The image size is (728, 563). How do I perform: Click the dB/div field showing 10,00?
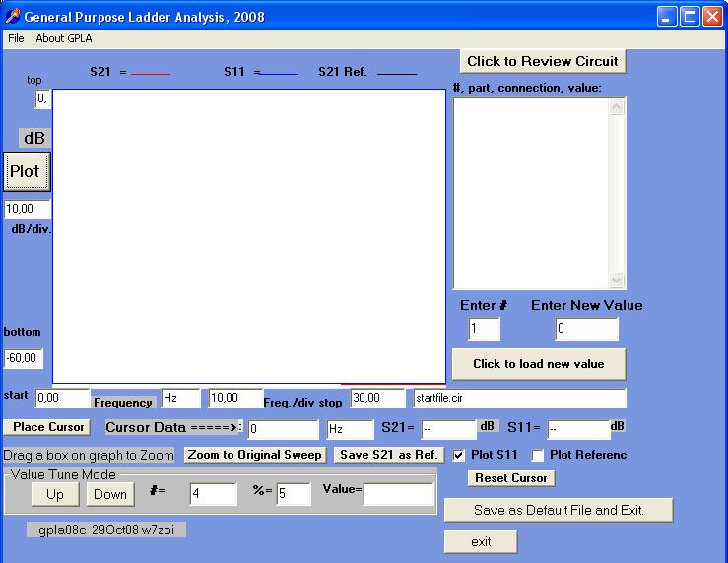(27, 209)
